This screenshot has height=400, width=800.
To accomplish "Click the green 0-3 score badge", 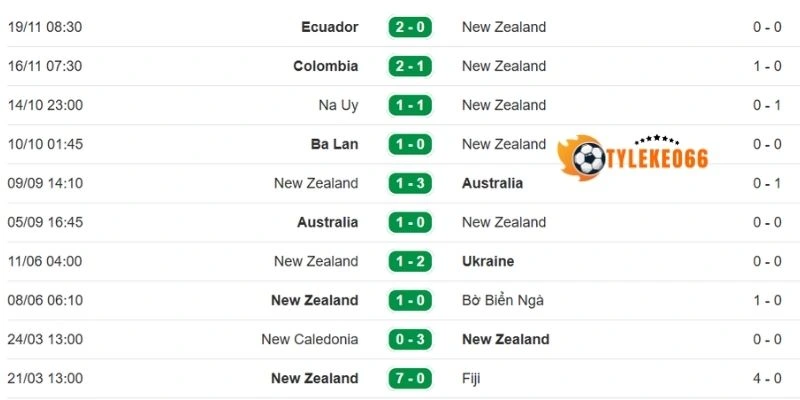I will [410, 339].
